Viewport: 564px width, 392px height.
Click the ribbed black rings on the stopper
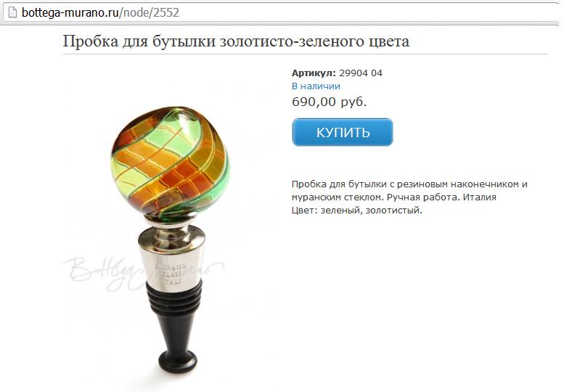tap(174, 298)
